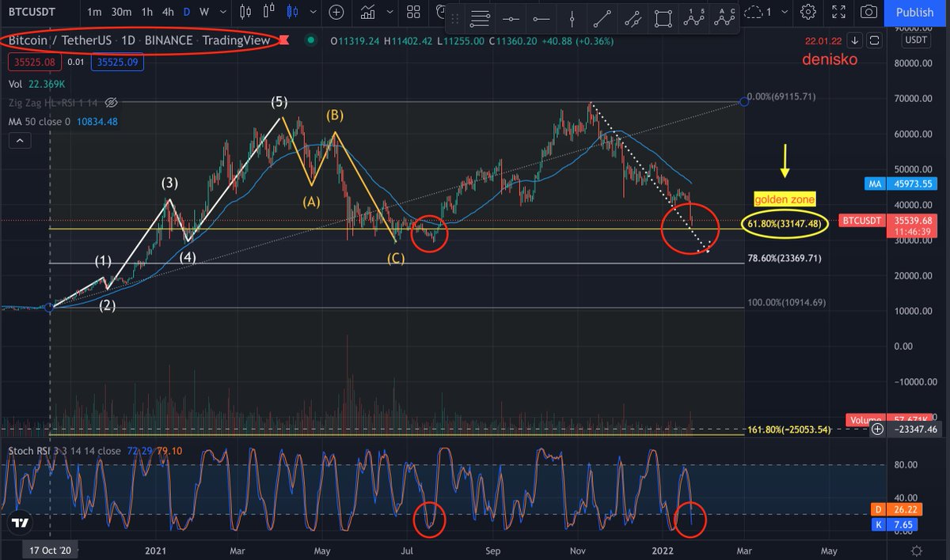Screen dimensions: 950x560
Task: Click the red flag symbol marker
Action: (x=285, y=40)
